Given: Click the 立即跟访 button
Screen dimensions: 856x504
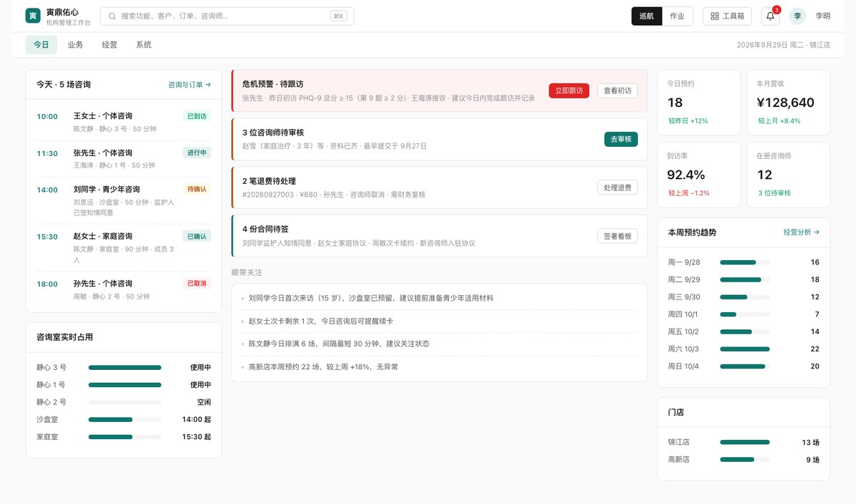Looking at the screenshot, I should 569,91.
